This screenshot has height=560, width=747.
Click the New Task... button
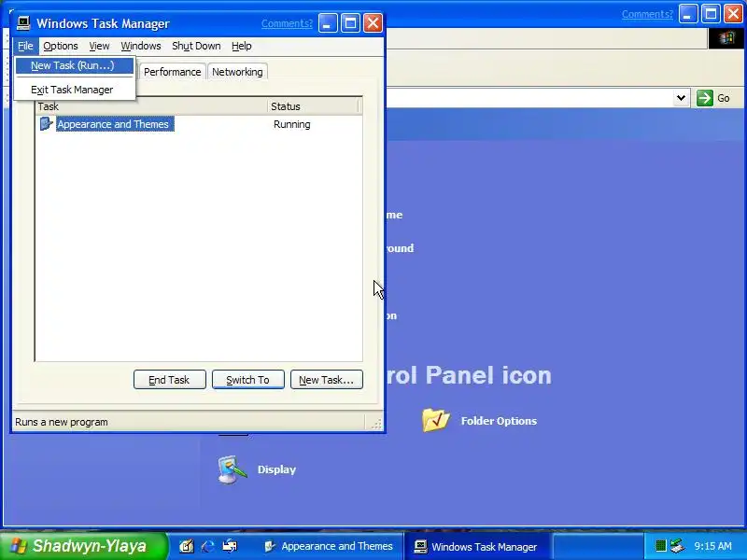pos(326,380)
